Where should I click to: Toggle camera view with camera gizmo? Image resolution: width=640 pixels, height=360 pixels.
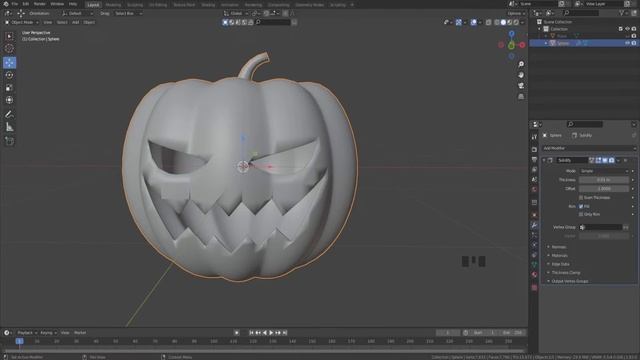pos(521,86)
